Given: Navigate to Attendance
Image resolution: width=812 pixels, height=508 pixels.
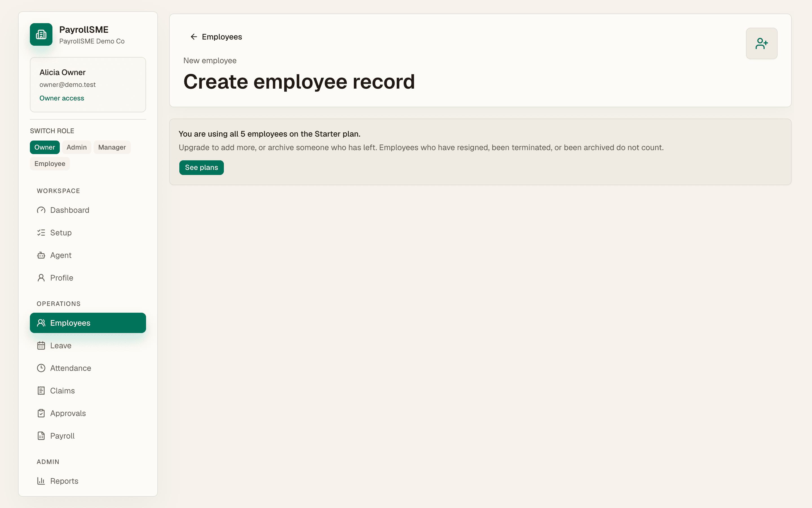Looking at the screenshot, I should (88, 368).
